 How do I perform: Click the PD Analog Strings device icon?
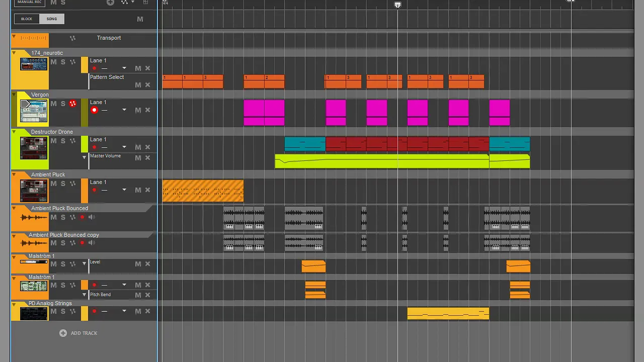(34, 313)
